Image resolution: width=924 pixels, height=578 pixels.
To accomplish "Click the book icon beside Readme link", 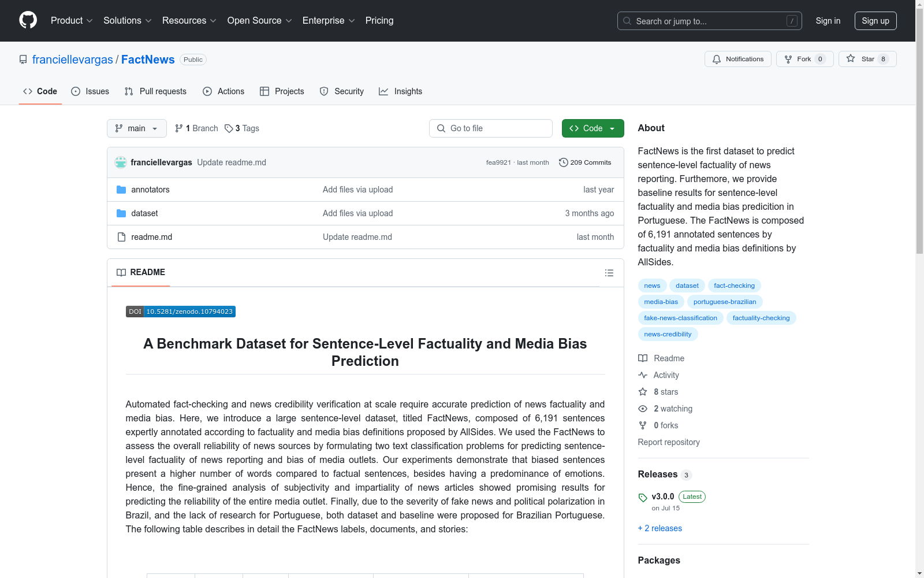I will [643, 358].
